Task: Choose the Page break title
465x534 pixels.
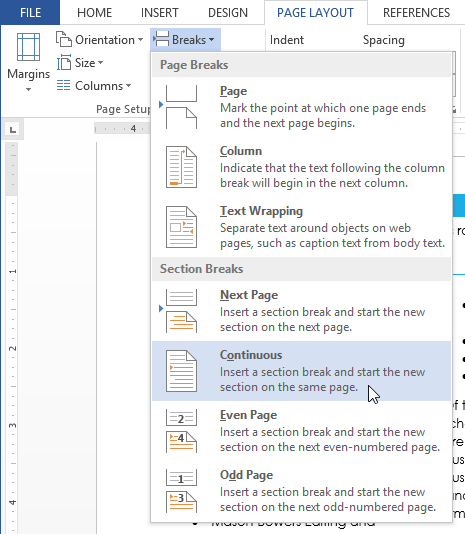Action: coord(233,91)
